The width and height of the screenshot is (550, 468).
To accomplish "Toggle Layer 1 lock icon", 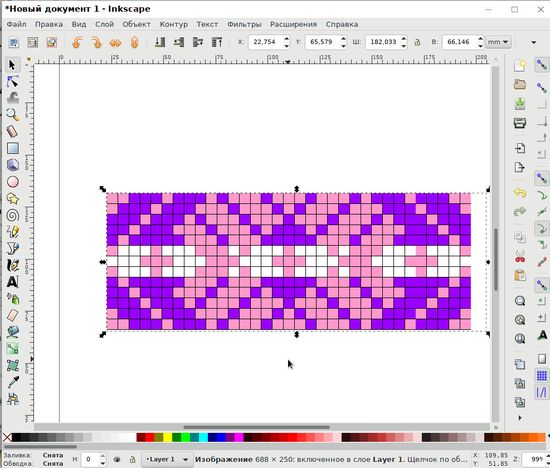I will [133, 459].
